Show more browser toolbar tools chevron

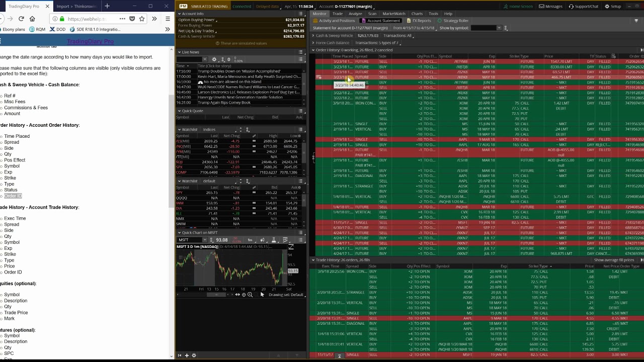coord(154,19)
